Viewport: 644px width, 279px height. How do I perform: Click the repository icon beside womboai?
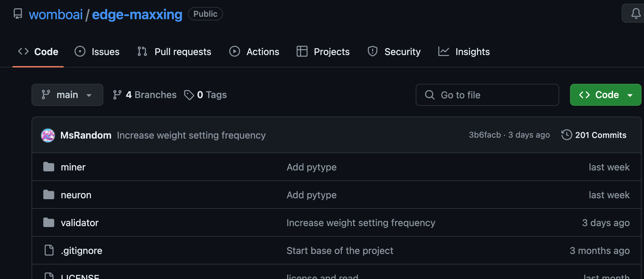[x=18, y=14]
